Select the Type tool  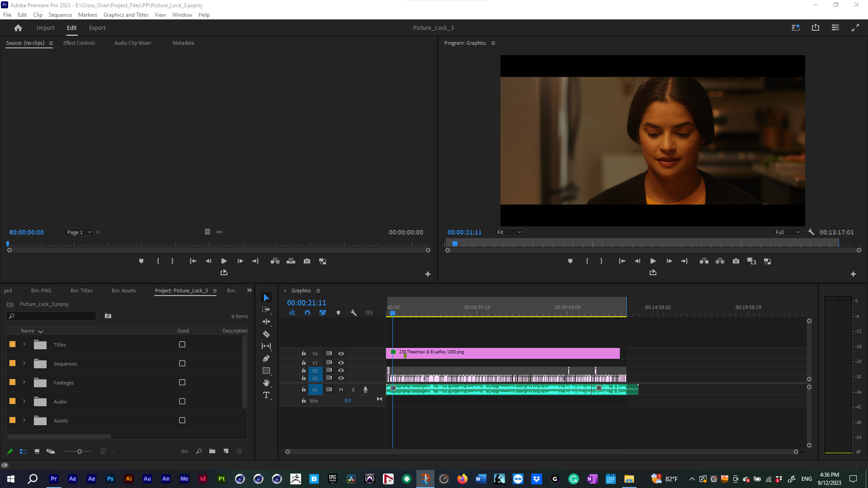point(266,395)
